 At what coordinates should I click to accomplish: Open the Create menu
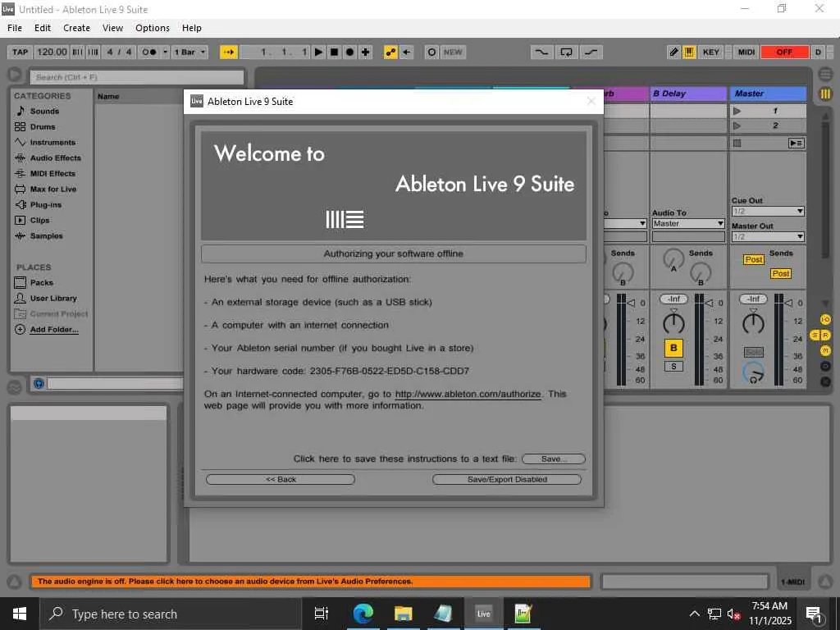pyautogui.click(x=76, y=28)
